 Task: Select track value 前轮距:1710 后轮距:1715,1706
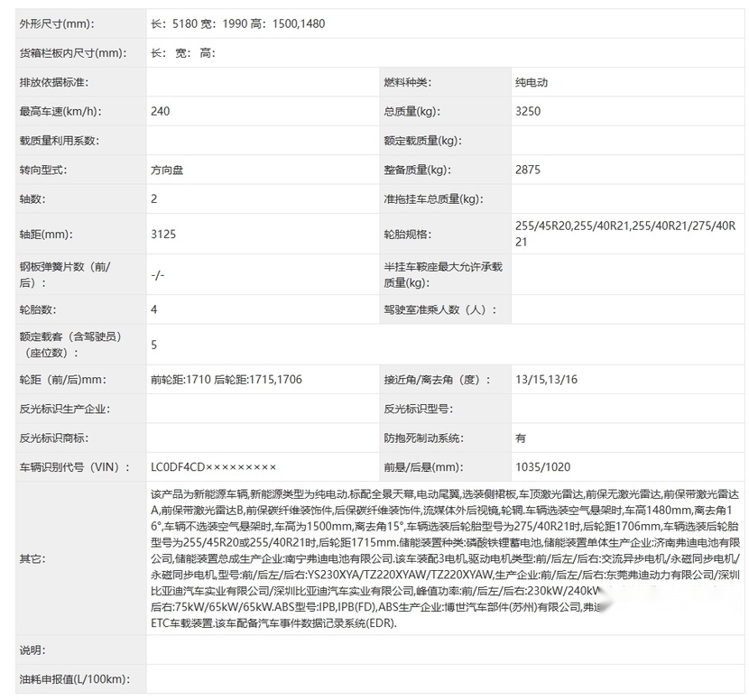coord(227,380)
